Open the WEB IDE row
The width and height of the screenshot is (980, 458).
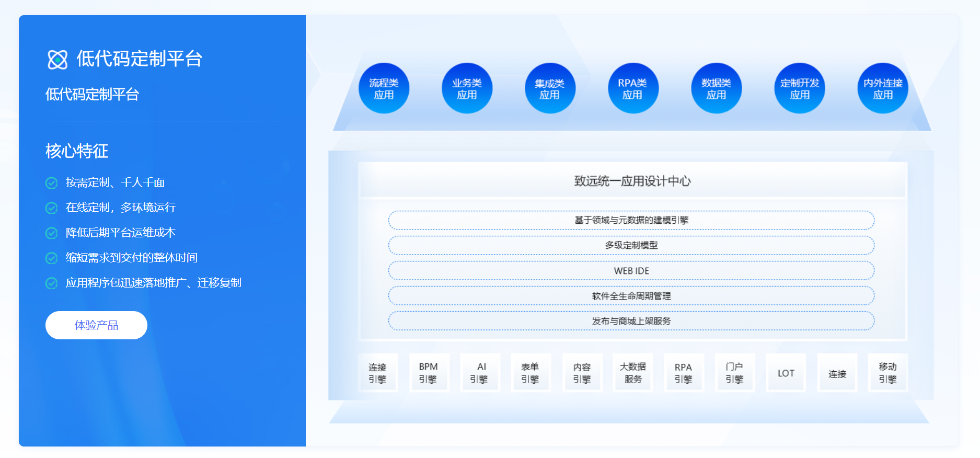point(631,271)
